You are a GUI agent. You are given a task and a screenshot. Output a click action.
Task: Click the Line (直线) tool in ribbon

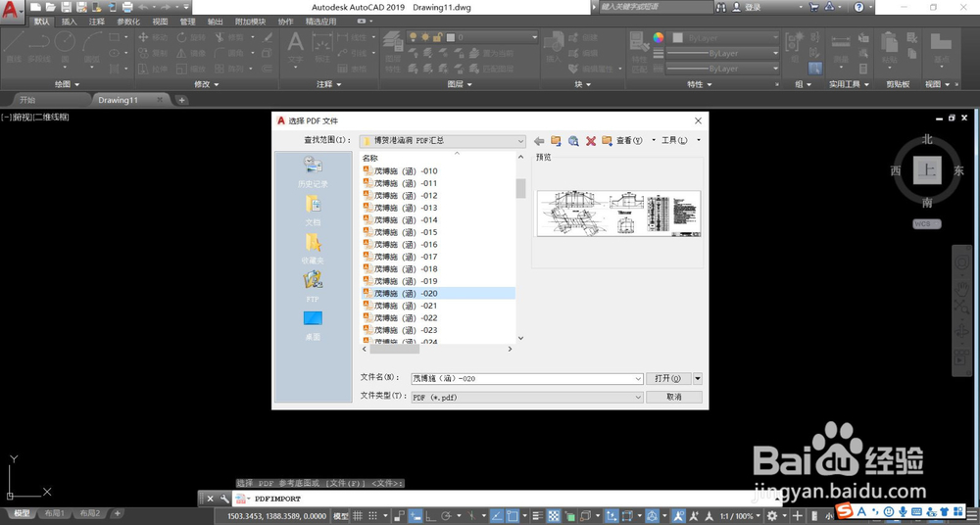click(x=14, y=47)
